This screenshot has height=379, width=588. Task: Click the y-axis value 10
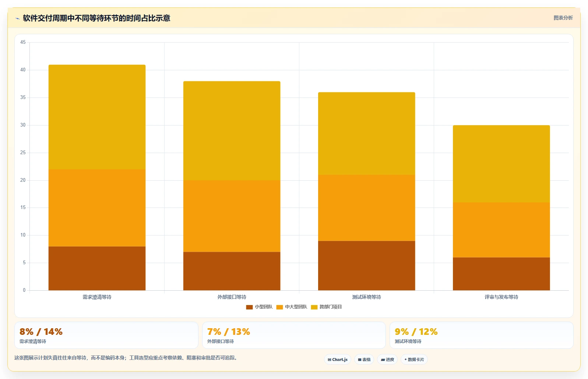click(x=23, y=235)
